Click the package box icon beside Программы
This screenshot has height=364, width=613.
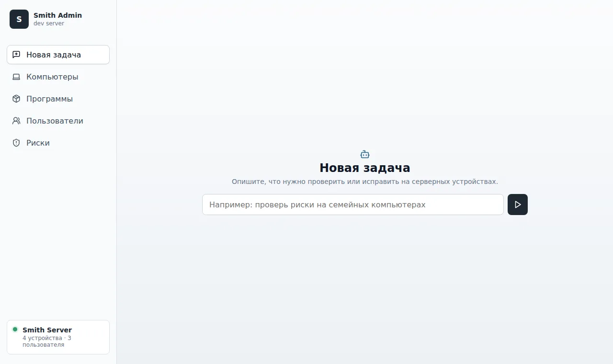point(16,99)
